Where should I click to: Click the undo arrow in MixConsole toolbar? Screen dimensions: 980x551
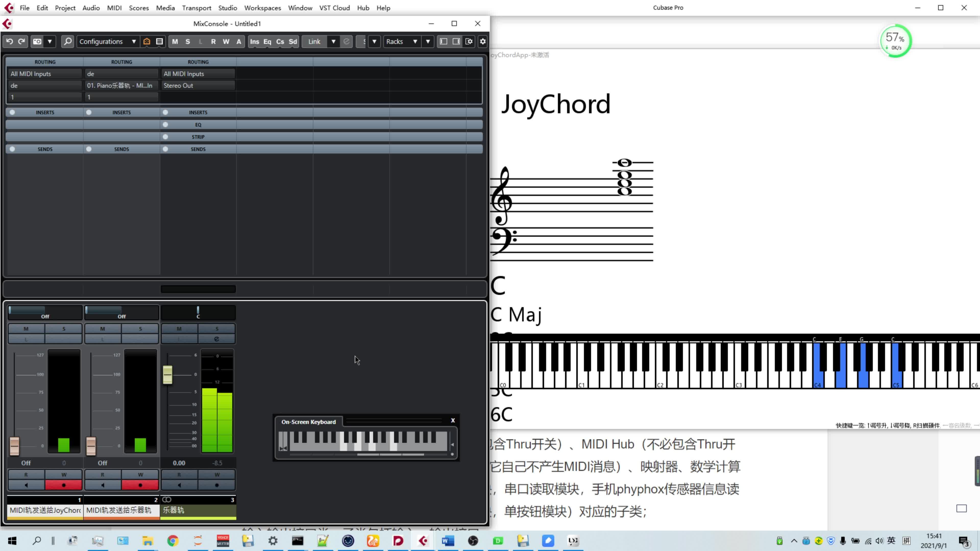pos(9,41)
